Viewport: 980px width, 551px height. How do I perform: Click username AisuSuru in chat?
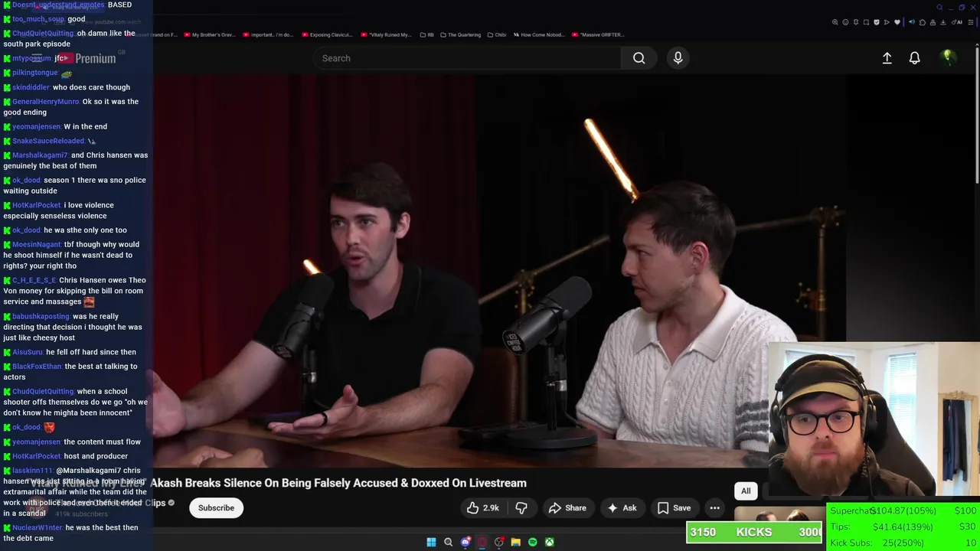tap(28, 352)
